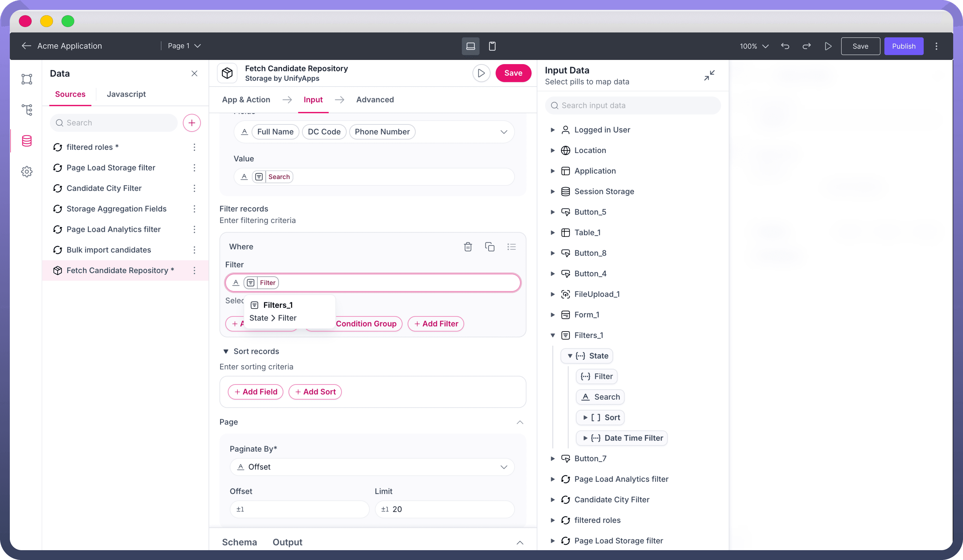The height and width of the screenshot is (560, 963).
Task: Collapse the Input Data panel
Action: point(709,76)
